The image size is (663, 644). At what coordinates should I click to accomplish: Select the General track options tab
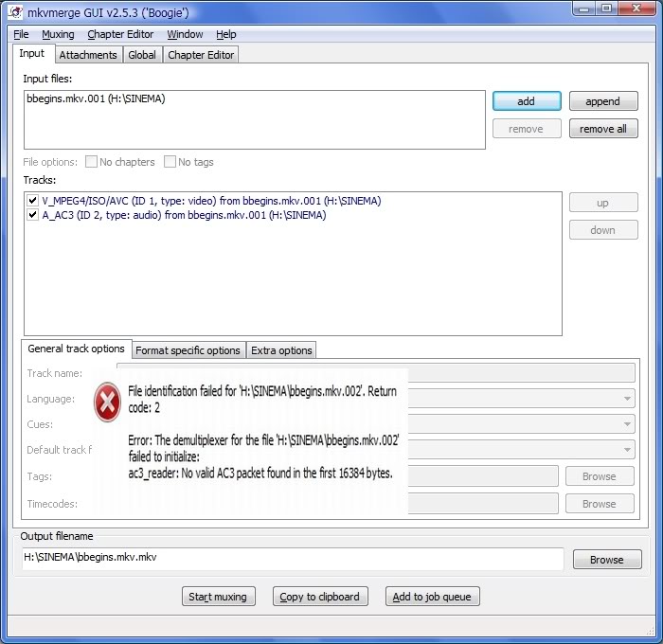(x=76, y=349)
